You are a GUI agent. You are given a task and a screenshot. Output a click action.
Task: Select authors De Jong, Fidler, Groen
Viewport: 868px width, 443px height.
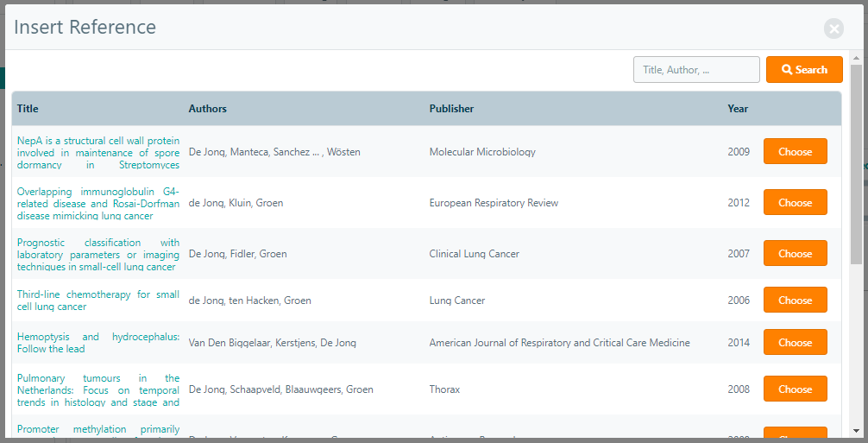pos(237,254)
